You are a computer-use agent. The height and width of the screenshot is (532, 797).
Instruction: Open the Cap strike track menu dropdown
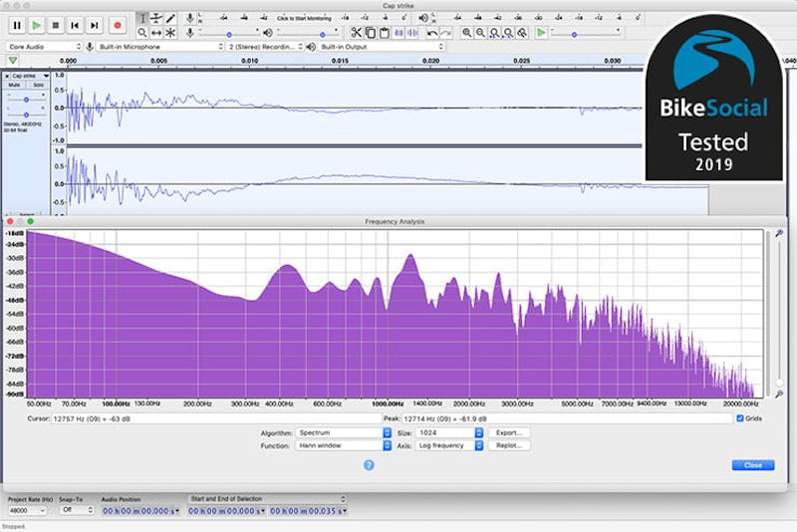tap(31, 76)
